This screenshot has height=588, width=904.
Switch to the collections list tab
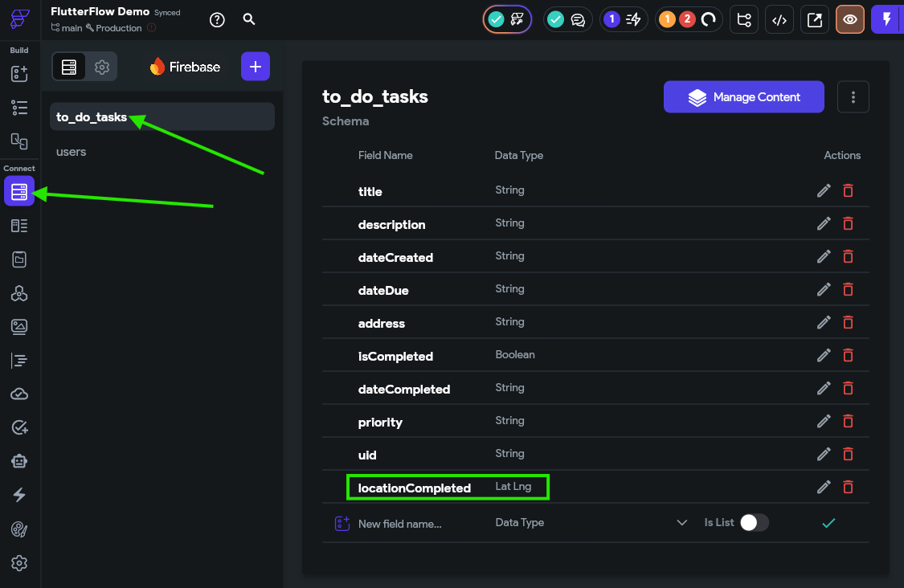click(x=68, y=67)
